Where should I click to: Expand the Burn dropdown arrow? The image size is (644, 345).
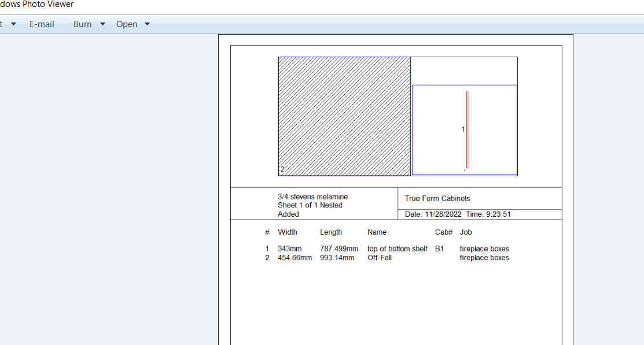click(102, 24)
